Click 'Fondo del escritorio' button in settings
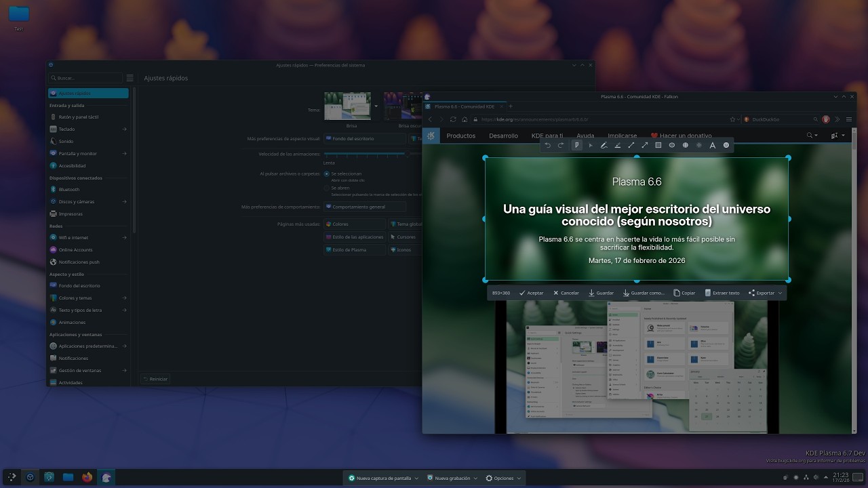This screenshot has width=868, height=488. tap(365, 139)
